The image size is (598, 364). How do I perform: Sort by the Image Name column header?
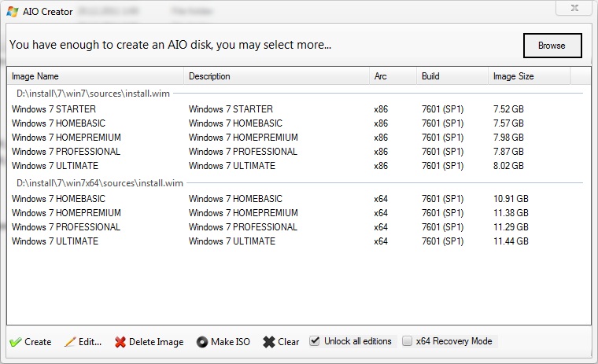pos(96,76)
